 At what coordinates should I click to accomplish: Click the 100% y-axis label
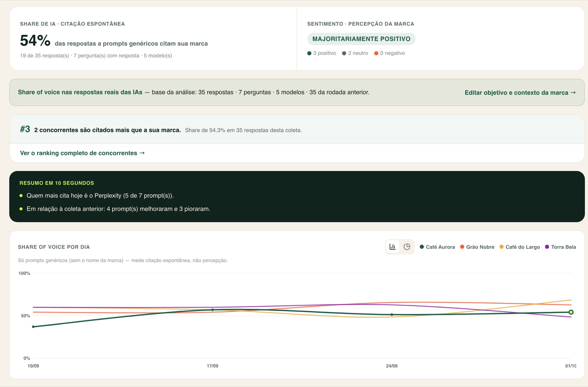click(x=24, y=273)
